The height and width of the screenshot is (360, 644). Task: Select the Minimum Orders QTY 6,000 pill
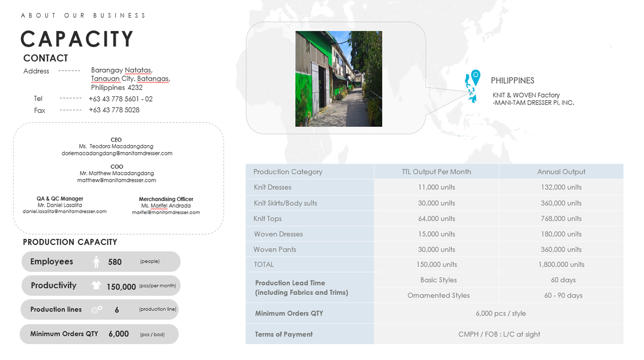[99, 334]
